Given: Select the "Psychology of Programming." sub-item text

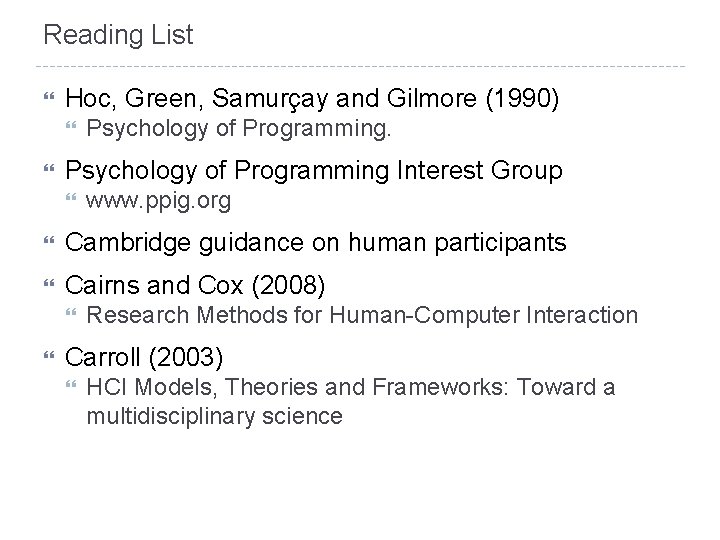Looking at the screenshot, I should pyautogui.click(x=240, y=129).
